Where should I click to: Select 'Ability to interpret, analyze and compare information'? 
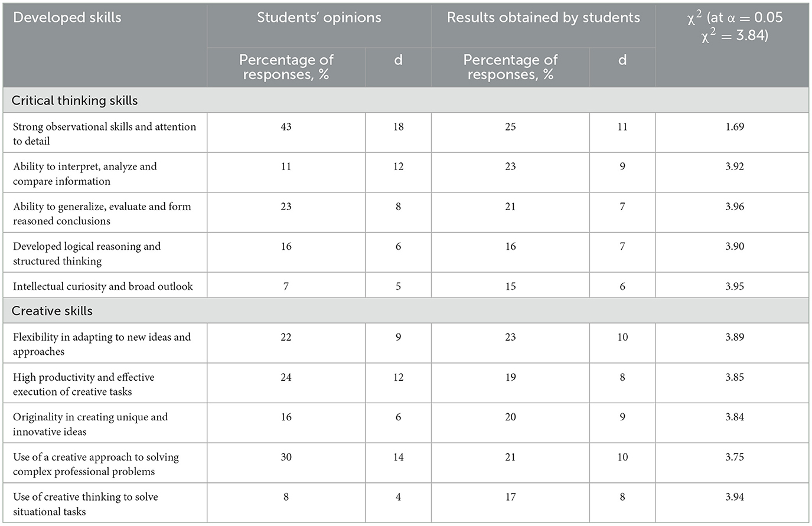click(85, 174)
